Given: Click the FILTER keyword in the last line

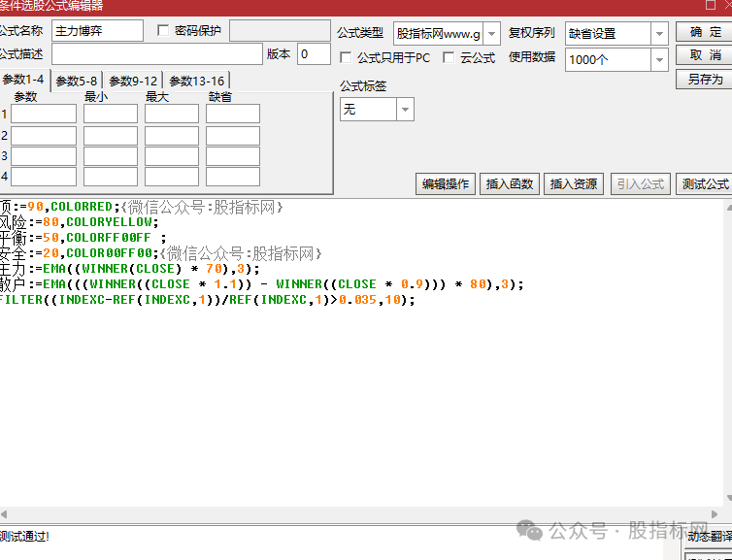Looking at the screenshot, I should coord(21,300).
